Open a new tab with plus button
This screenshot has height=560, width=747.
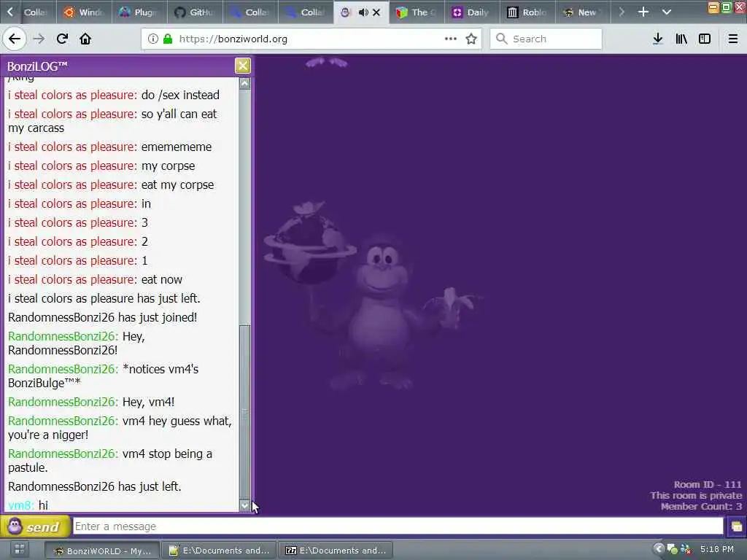(x=643, y=12)
